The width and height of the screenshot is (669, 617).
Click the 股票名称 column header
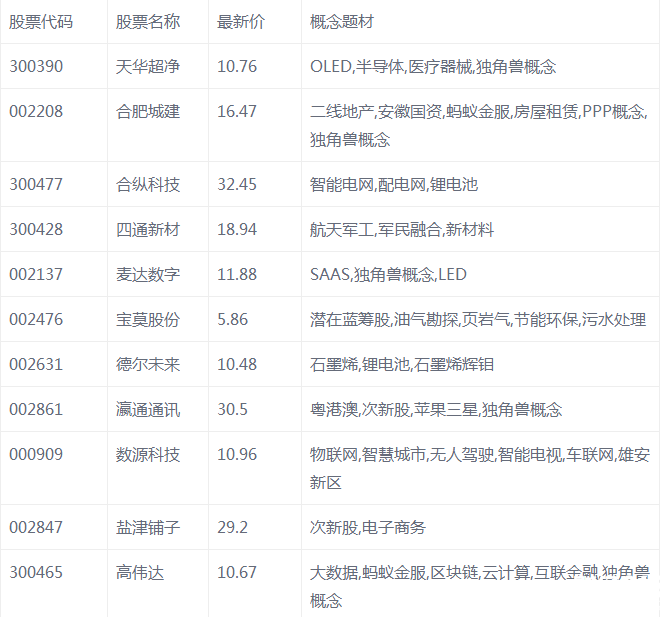coord(148,22)
